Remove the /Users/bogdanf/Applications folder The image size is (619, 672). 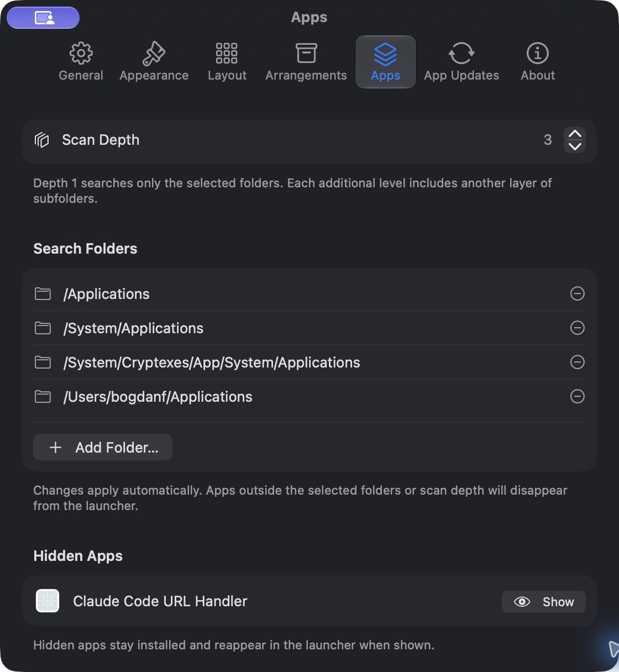pyautogui.click(x=577, y=396)
